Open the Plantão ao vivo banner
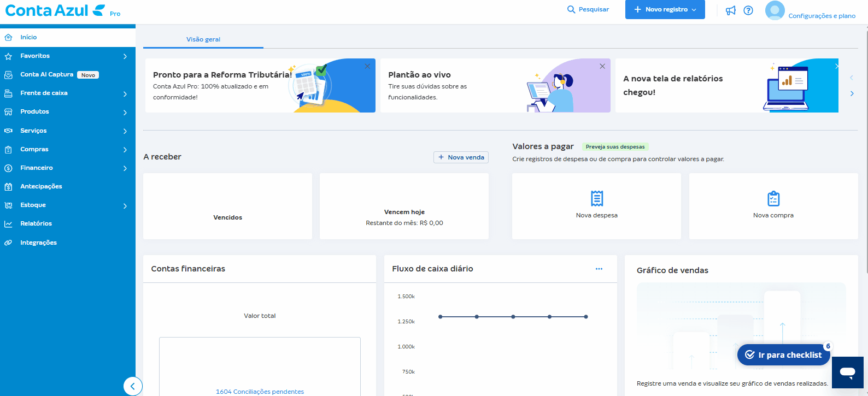868x396 pixels. point(495,85)
